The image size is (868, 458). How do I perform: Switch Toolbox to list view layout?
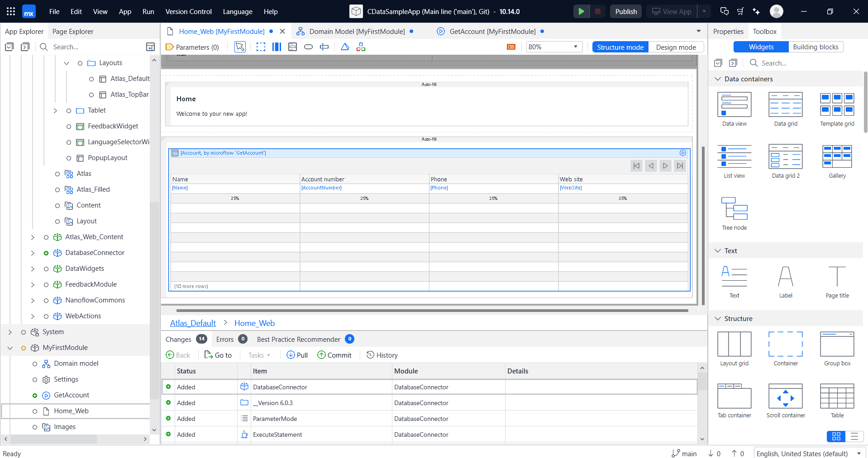tap(854, 436)
